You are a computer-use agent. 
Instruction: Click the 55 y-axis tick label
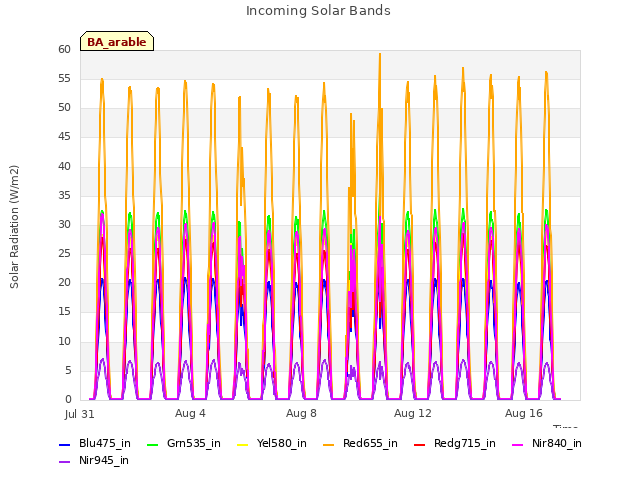coord(64,79)
